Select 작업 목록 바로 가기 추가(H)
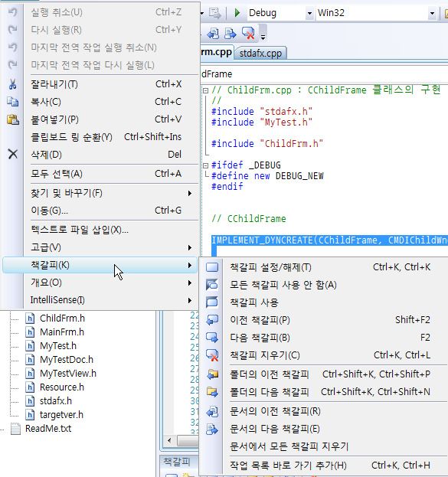Image resolution: width=448 pixels, height=477 pixels. (324, 466)
